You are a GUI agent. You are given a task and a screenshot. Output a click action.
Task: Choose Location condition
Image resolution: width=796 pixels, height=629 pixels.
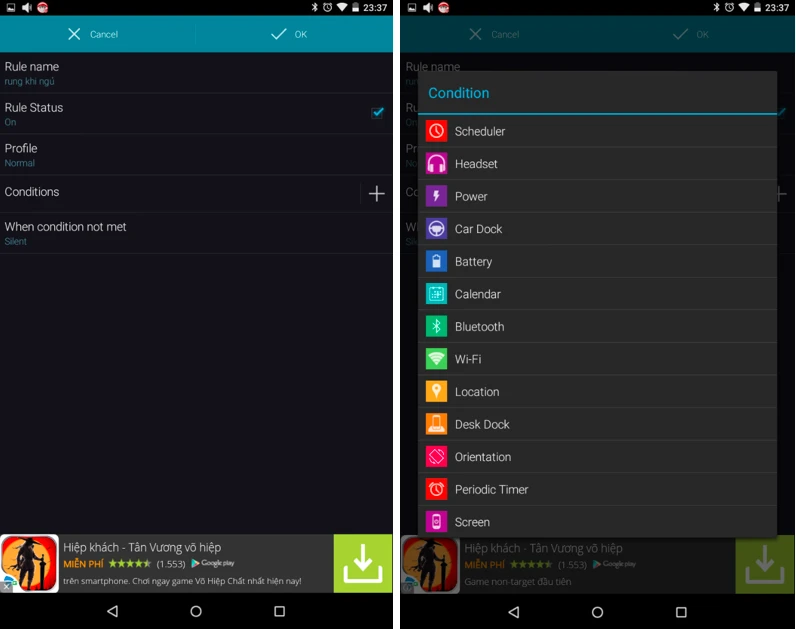click(598, 391)
